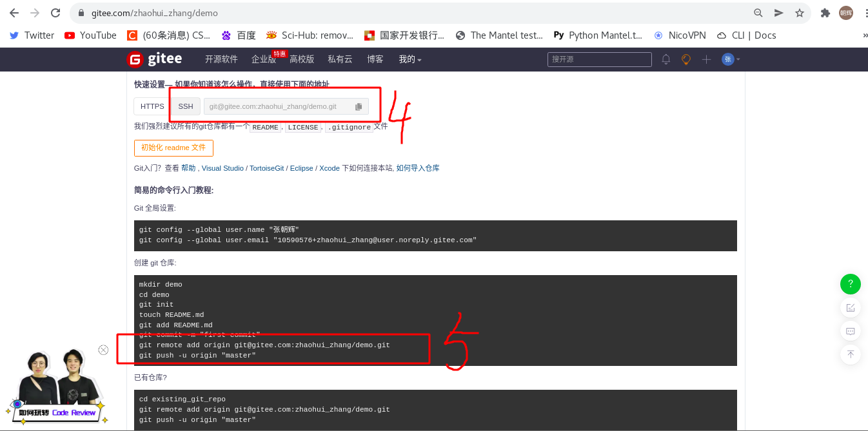Click the git config user.email line
868x431 pixels.
pyautogui.click(x=308, y=240)
